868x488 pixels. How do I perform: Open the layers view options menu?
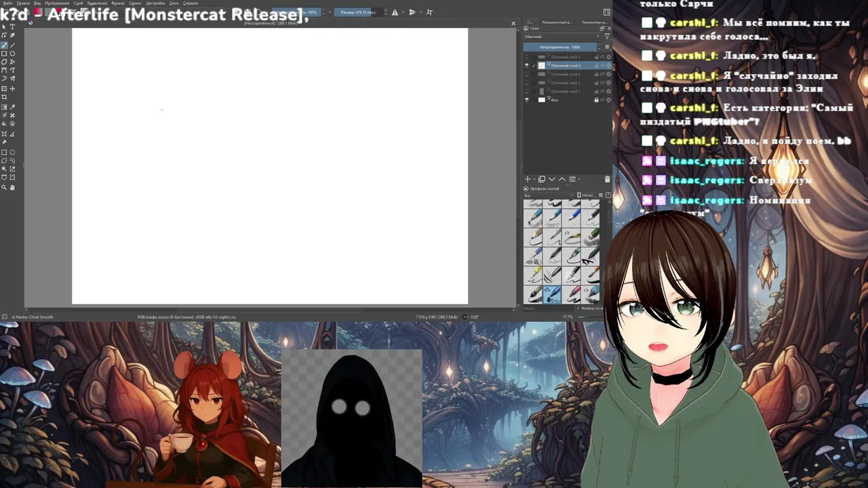tap(607, 47)
